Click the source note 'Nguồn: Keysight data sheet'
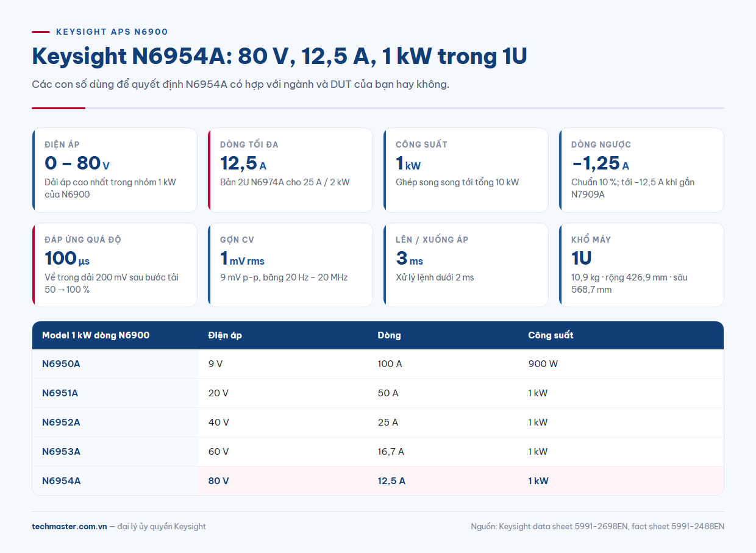Screen dimensions: 756x553 (x=597, y=526)
